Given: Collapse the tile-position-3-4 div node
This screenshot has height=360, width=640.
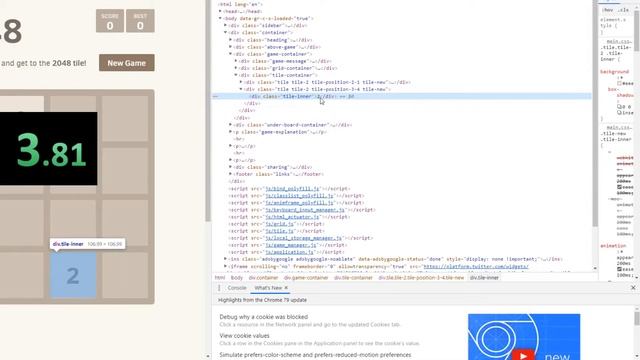Looking at the screenshot, I should (241, 89).
